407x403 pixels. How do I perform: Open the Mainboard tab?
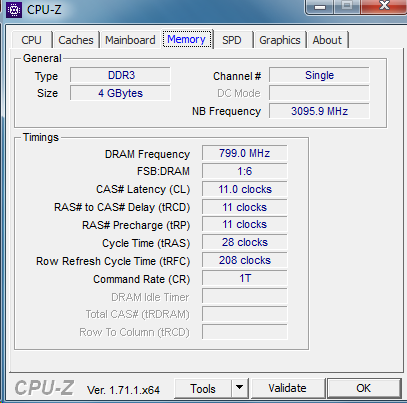click(x=130, y=40)
